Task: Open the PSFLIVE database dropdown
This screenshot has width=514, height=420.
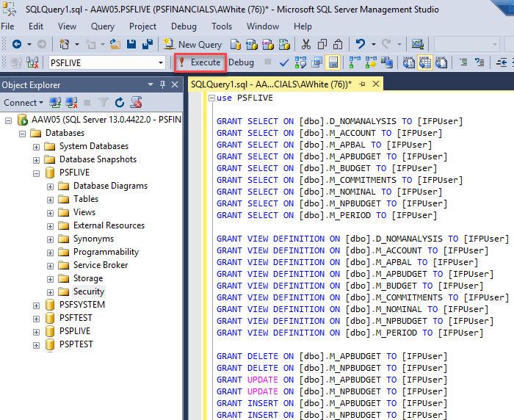Action: pyautogui.click(x=161, y=63)
